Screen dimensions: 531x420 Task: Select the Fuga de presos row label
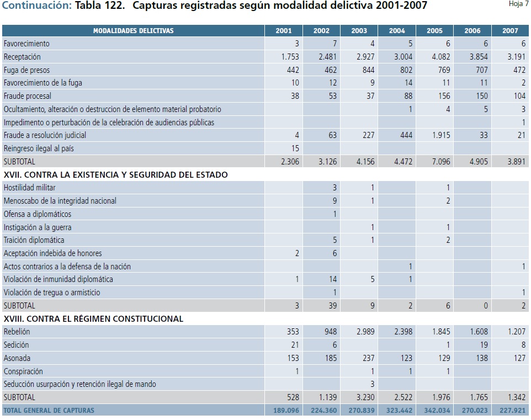click(26, 70)
